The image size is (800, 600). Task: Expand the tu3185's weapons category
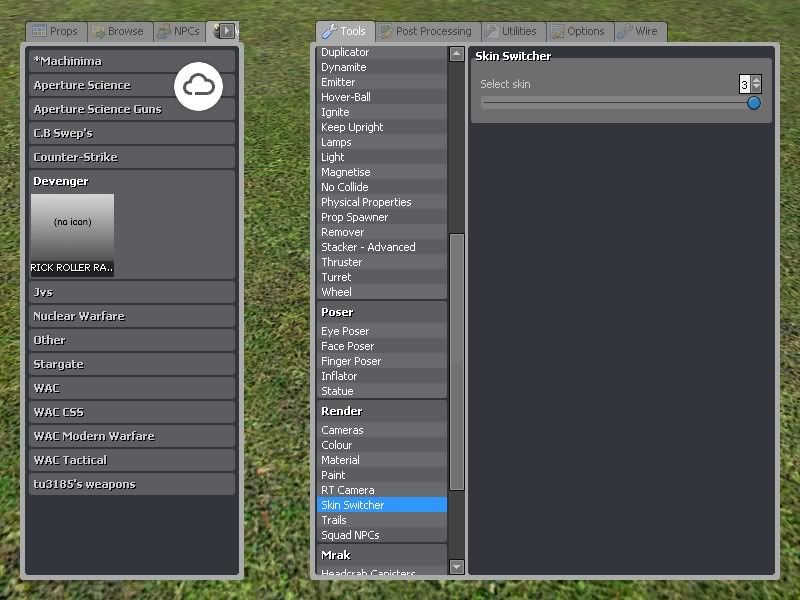[x=132, y=484]
